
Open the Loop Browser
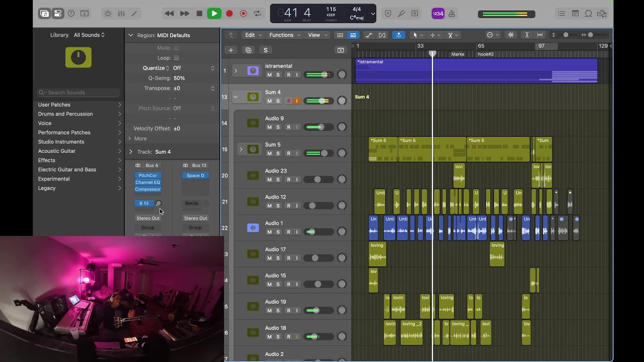tap(588, 14)
